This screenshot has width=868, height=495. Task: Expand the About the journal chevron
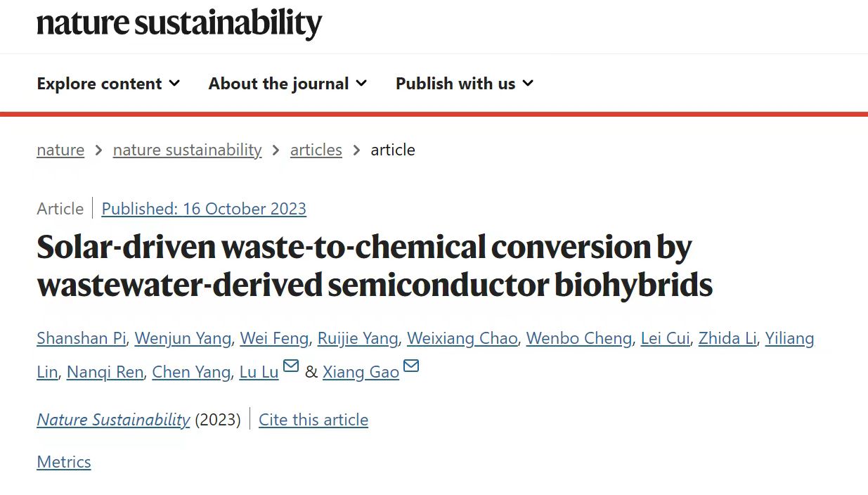pyautogui.click(x=361, y=83)
